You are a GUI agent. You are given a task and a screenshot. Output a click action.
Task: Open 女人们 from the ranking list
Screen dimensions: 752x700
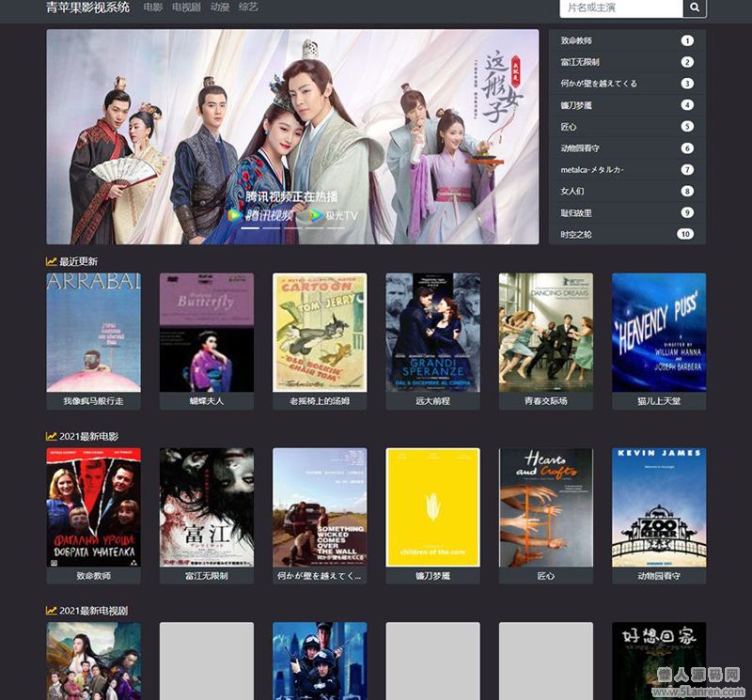coord(572,192)
